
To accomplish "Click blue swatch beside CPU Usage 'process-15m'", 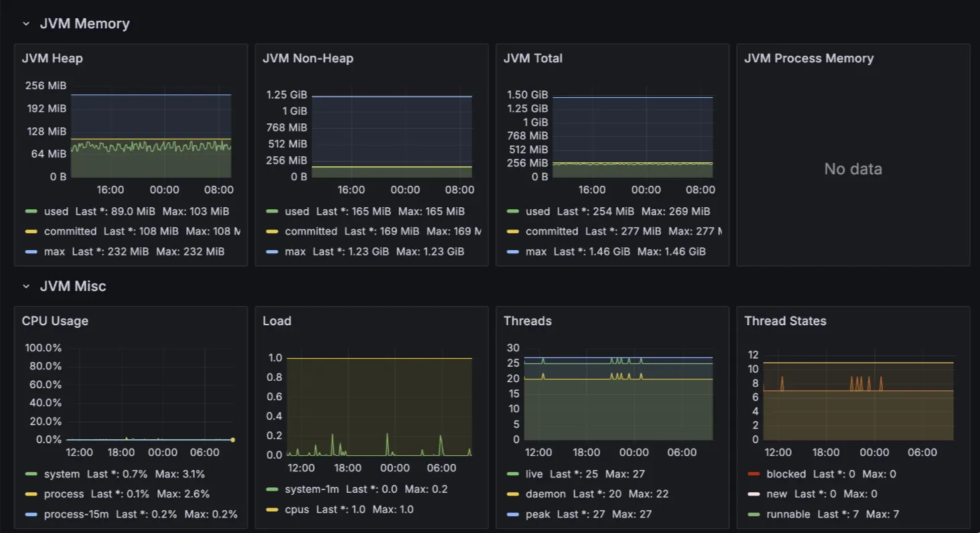I will coord(31,515).
